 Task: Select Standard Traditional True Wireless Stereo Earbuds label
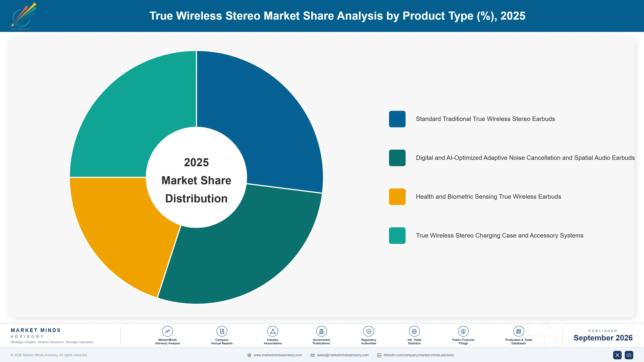[485, 119]
